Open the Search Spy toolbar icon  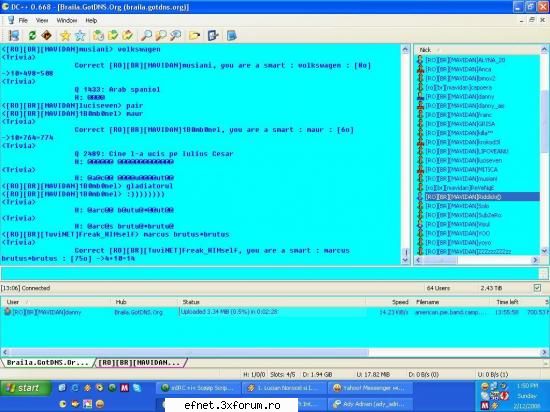coord(175,35)
